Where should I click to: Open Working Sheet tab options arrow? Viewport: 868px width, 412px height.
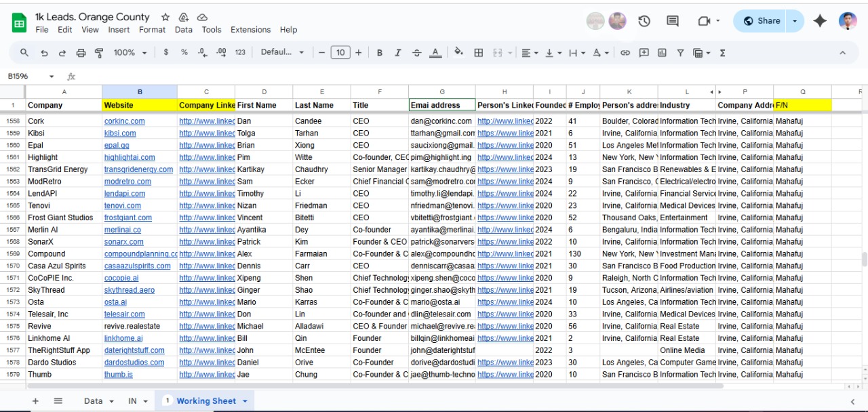click(245, 401)
